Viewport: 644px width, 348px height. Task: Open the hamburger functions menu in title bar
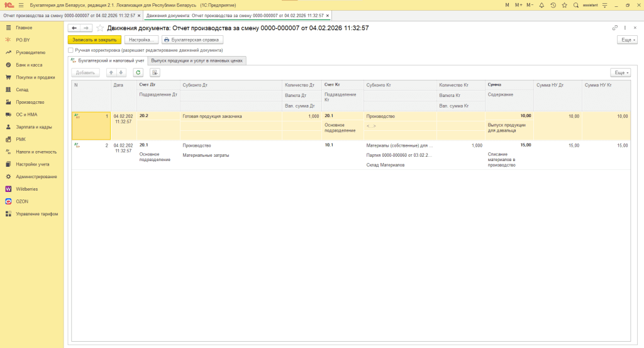tap(21, 5)
